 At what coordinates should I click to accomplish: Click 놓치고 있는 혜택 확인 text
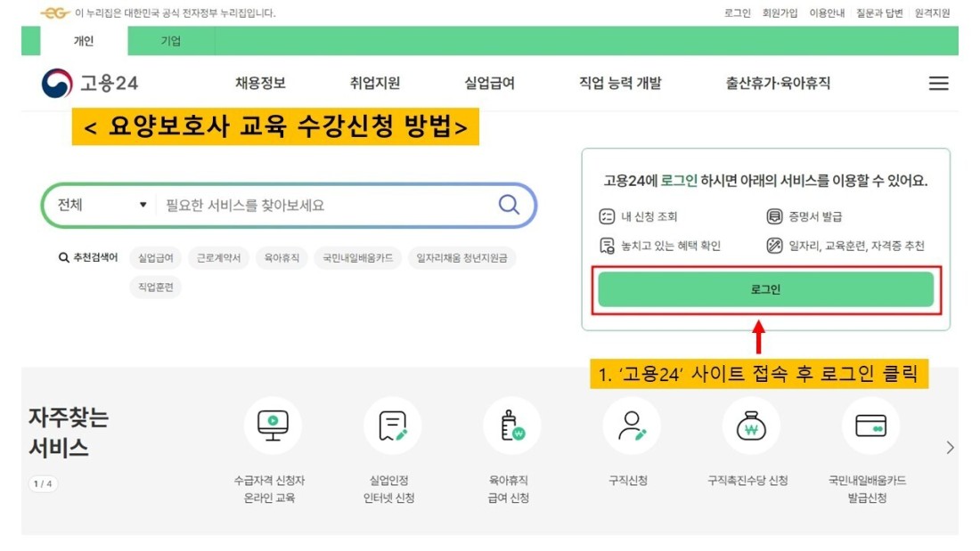pos(671,246)
